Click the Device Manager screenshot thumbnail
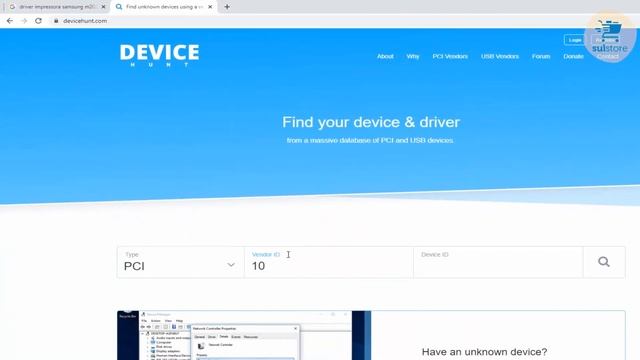This screenshot has width=640, height=360. [x=244, y=336]
